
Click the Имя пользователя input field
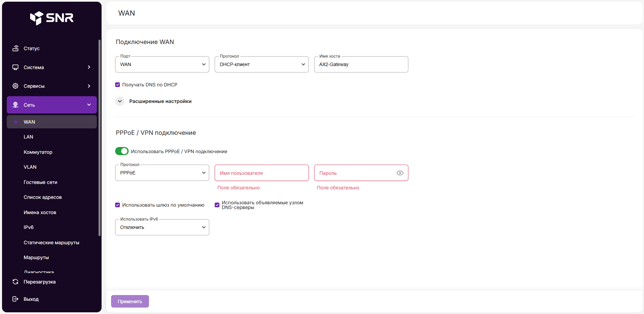(261, 173)
